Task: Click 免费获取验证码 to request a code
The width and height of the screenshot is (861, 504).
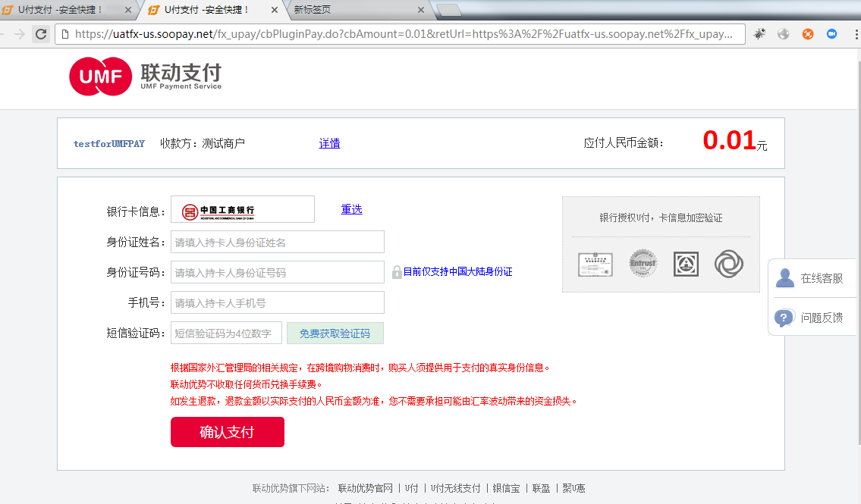Action: pyautogui.click(x=335, y=333)
